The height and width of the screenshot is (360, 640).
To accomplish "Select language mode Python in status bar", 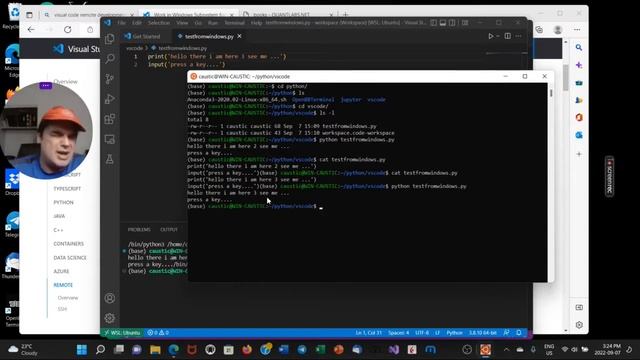I will click(x=454, y=333).
